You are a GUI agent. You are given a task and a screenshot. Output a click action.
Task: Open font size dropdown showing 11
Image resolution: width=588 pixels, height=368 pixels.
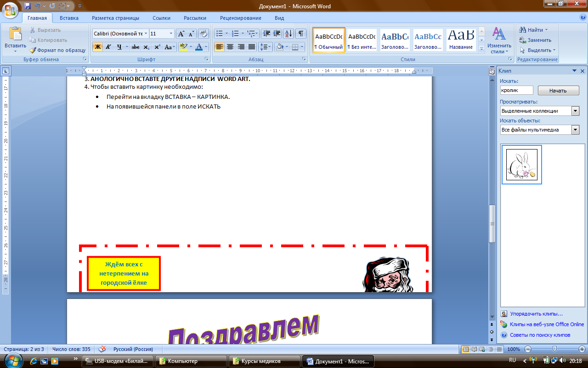tap(171, 34)
